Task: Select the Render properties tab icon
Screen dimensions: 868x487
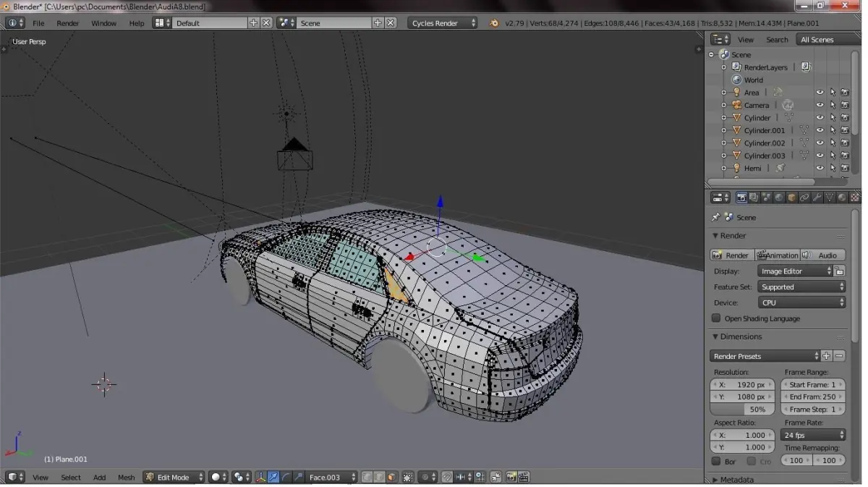Action: pyautogui.click(x=741, y=198)
